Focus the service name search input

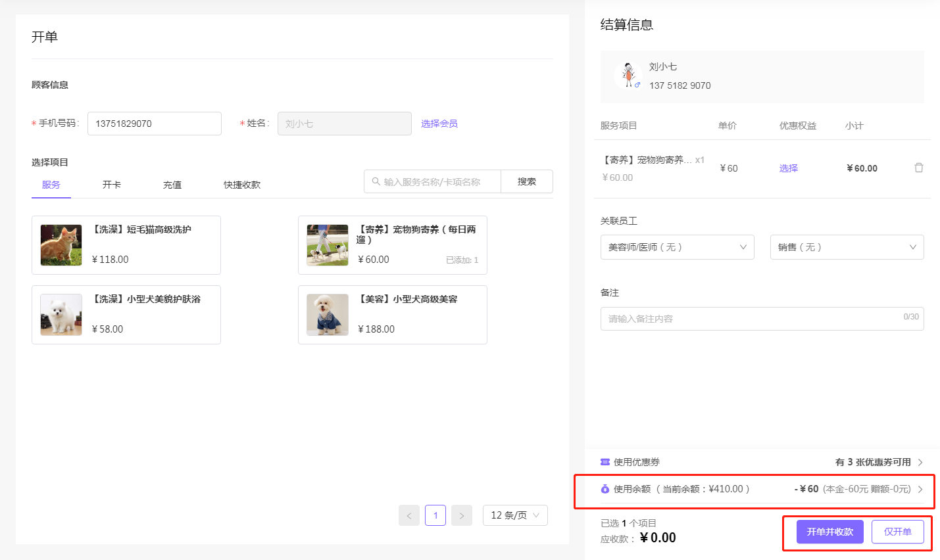coord(433,181)
